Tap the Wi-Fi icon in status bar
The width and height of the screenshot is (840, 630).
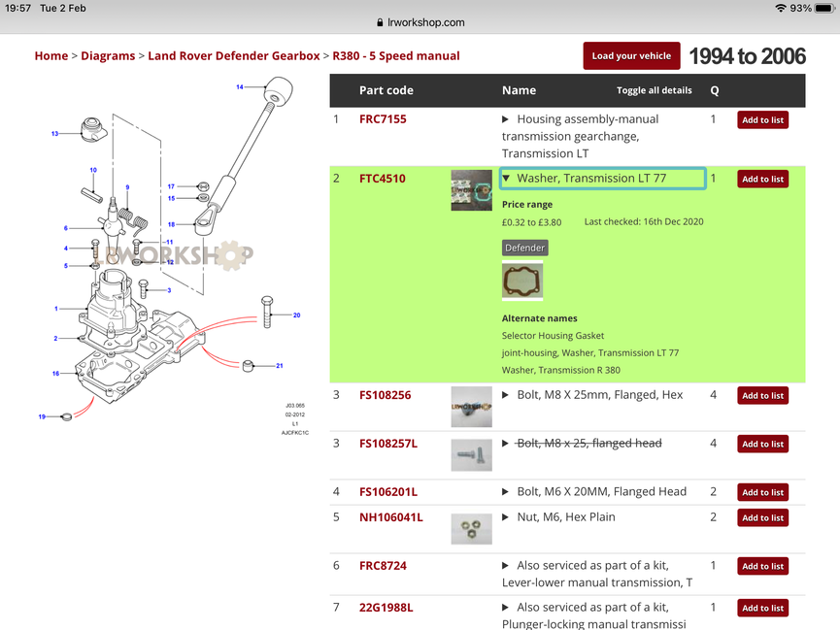[781, 8]
